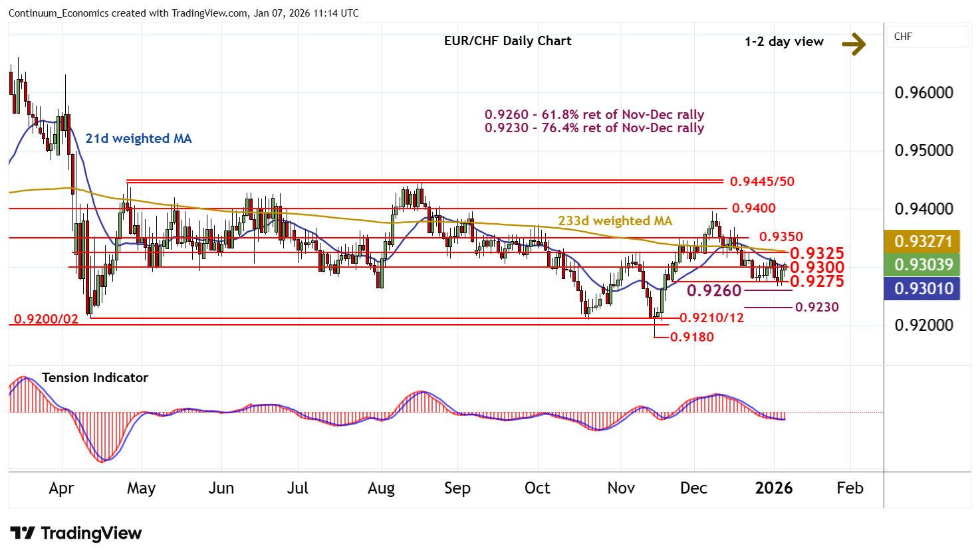Image resolution: width=980 pixels, height=558 pixels.
Task: Select the 0.9400 resistance level label
Action: point(753,209)
